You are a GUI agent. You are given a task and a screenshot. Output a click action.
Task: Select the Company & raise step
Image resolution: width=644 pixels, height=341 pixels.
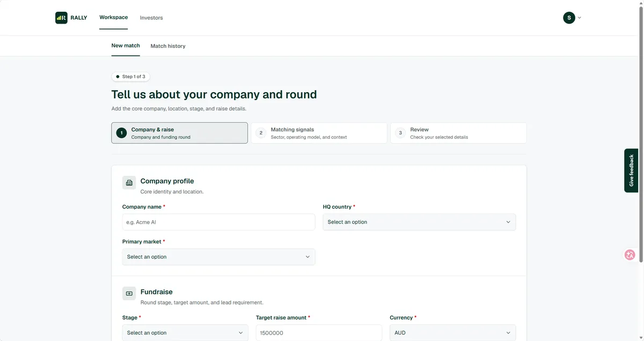(x=180, y=133)
